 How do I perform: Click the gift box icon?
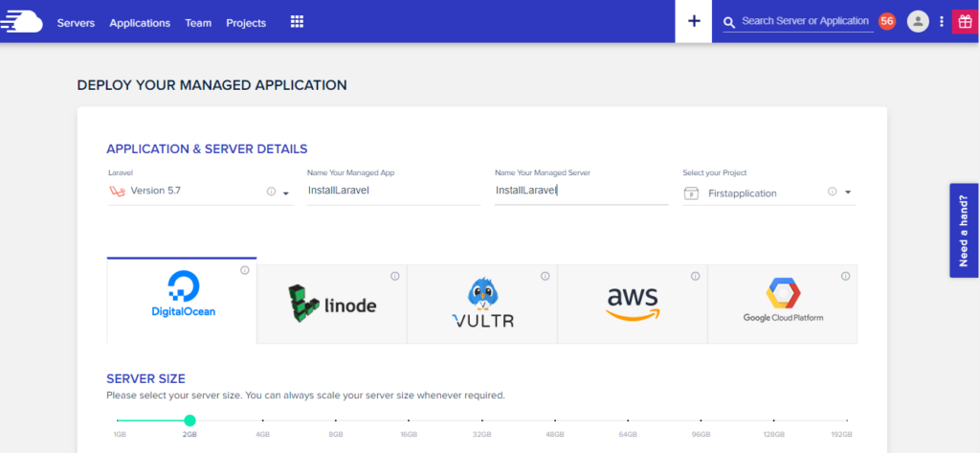coord(963,22)
